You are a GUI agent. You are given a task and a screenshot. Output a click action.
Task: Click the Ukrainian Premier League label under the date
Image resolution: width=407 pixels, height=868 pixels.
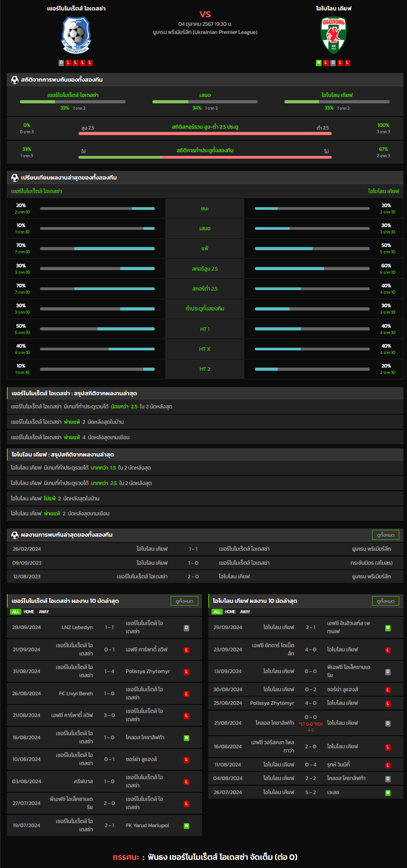click(x=205, y=32)
